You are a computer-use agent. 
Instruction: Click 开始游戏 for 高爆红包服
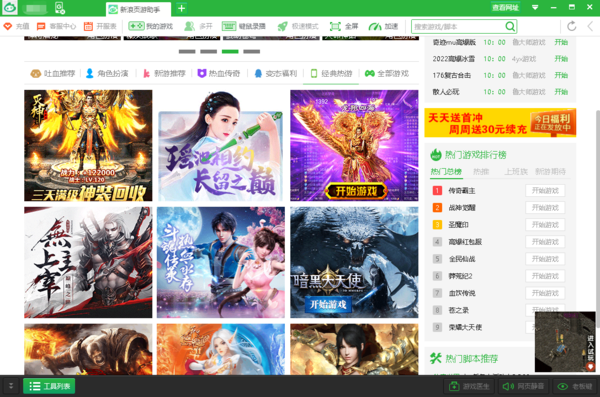(x=545, y=242)
